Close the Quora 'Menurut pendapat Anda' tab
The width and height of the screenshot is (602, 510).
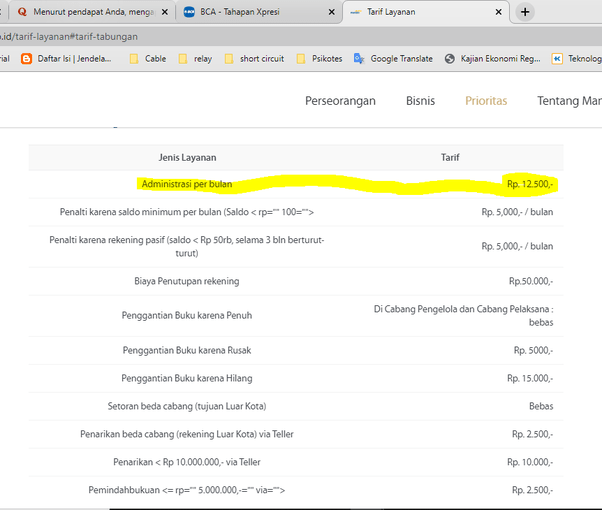click(x=165, y=12)
